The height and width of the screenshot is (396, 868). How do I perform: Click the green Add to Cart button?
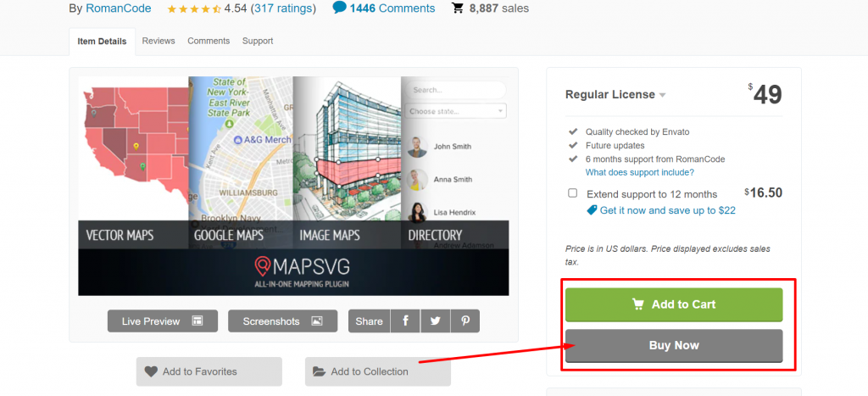coord(674,304)
